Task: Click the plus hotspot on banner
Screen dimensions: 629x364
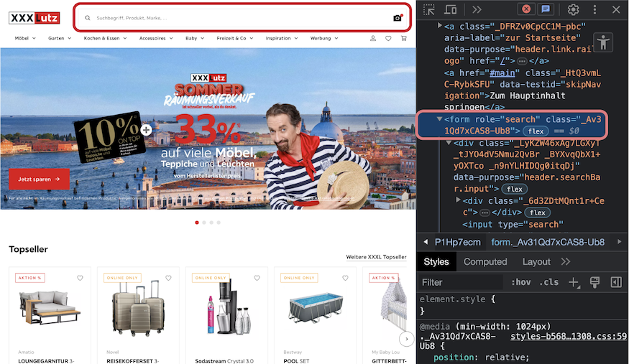Action: click(x=147, y=130)
